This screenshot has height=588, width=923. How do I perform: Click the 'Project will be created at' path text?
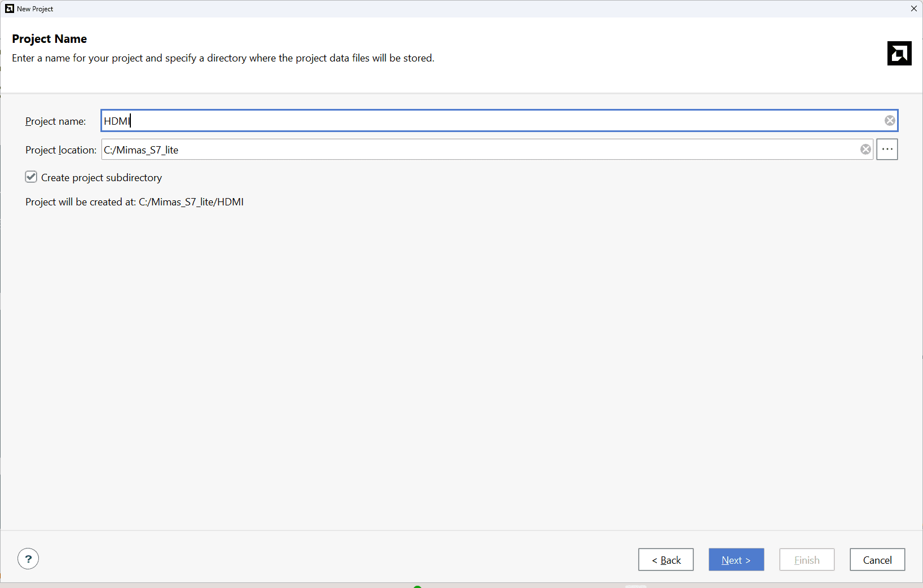(134, 202)
